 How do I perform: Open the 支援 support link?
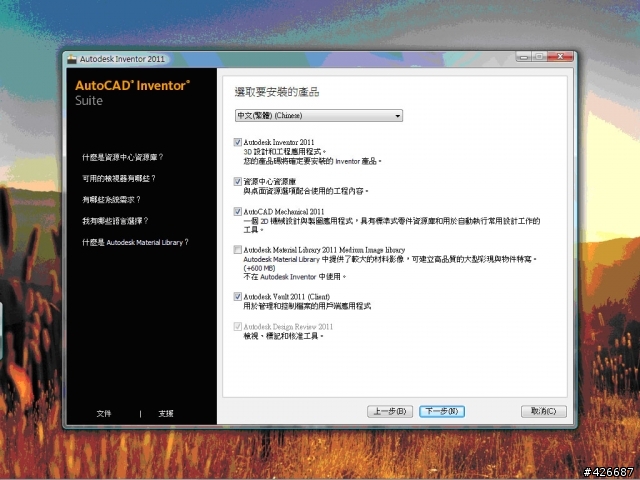click(166, 413)
